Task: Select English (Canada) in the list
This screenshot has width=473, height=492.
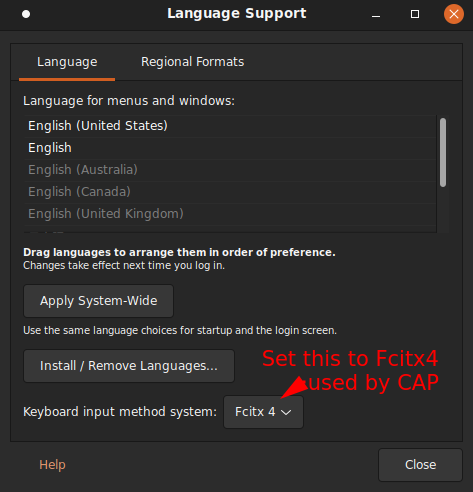Action: [x=230, y=192]
